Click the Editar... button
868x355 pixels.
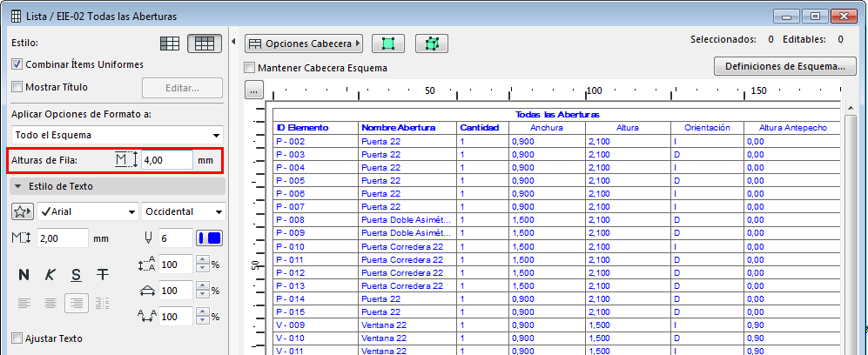click(x=183, y=88)
